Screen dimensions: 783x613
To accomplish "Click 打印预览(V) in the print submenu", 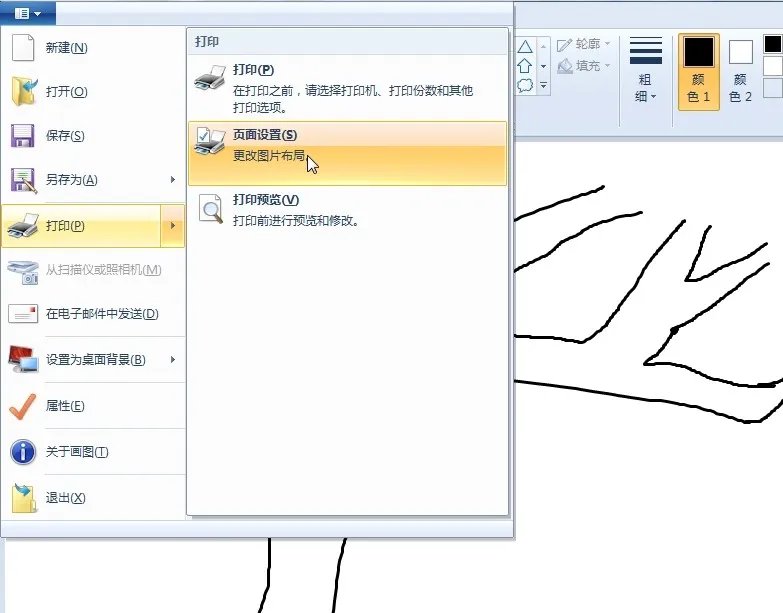I will coord(348,210).
